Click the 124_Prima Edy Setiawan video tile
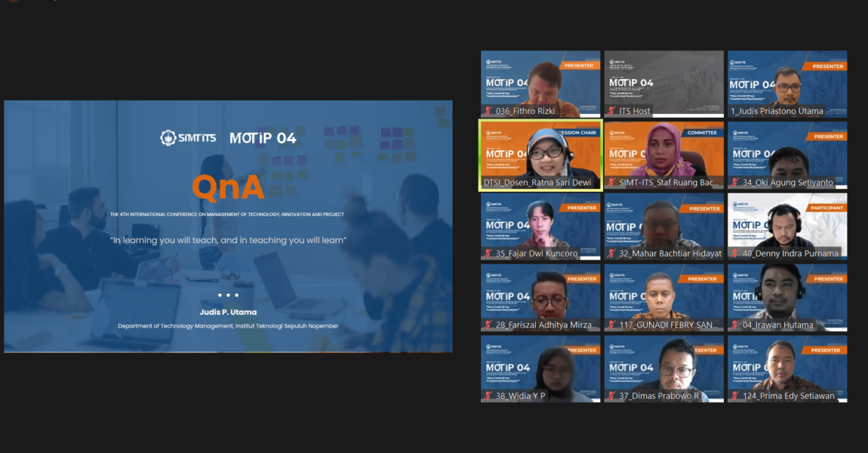The image size is (868, 453). pyautogui.click(x=787, y=368)
